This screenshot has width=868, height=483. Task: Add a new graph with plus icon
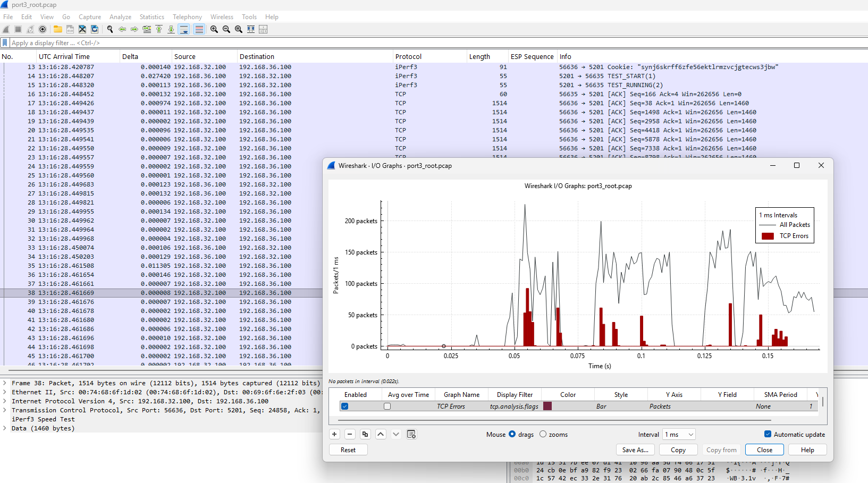click(334, 434)
